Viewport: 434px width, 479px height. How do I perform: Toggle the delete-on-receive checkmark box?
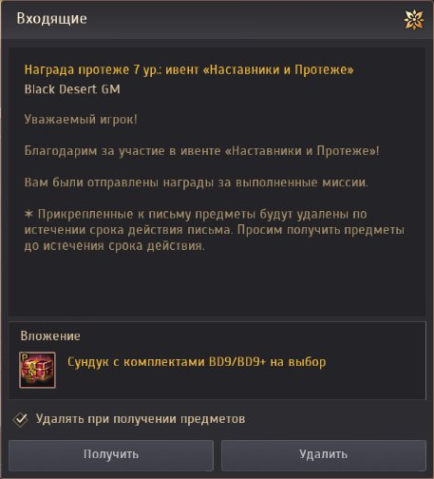coord(20,419)
